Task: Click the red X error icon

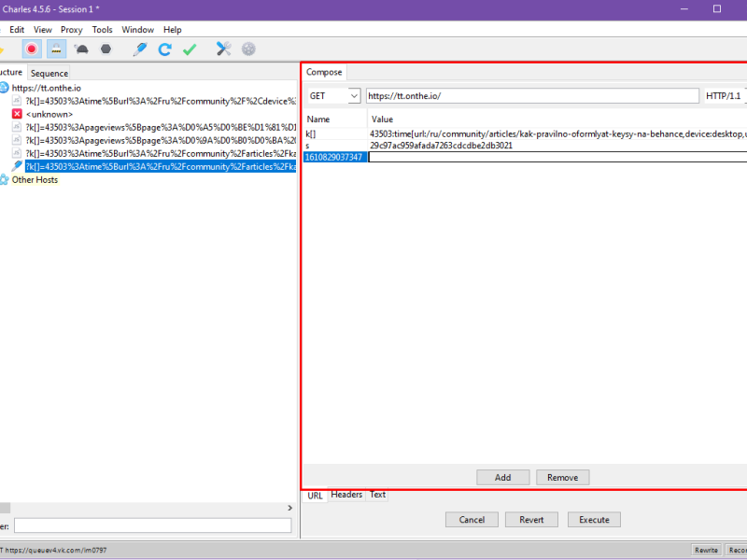Action: coord(17,114)
